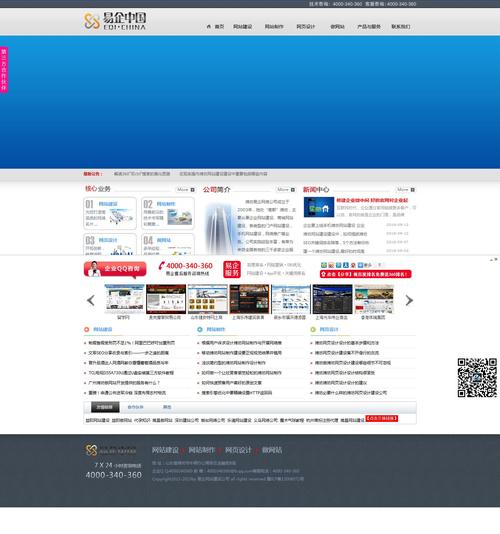The height and width of the screenshot is (534, 500).
Task: Go to the home icon in navigation
Action: tap(209, 26)
